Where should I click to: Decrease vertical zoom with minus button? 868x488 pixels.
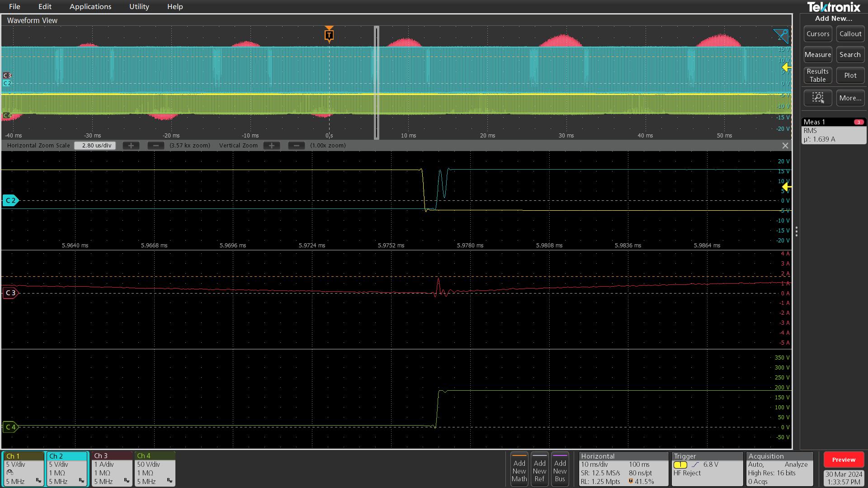click(297, 146)
